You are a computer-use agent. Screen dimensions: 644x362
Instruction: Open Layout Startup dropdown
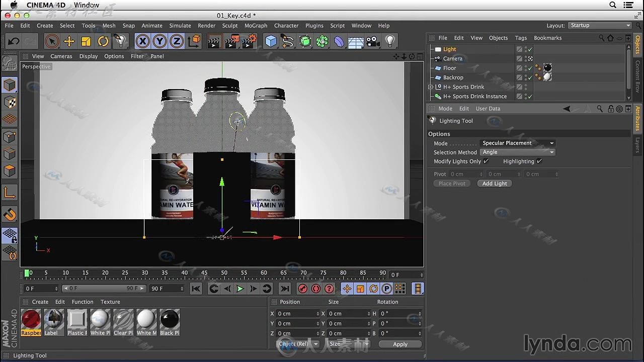(x=600, y=25)
